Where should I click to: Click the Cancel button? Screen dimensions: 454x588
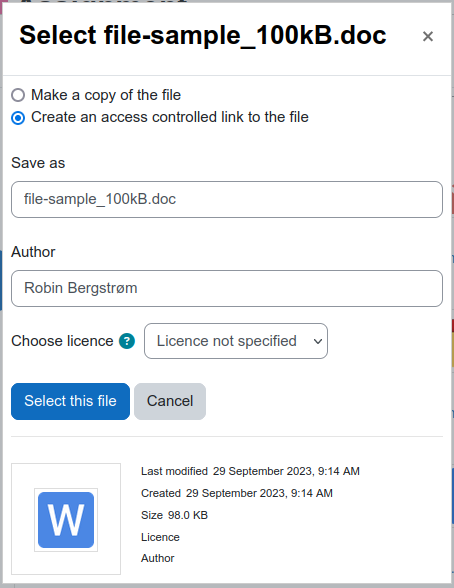click(170, 401)
